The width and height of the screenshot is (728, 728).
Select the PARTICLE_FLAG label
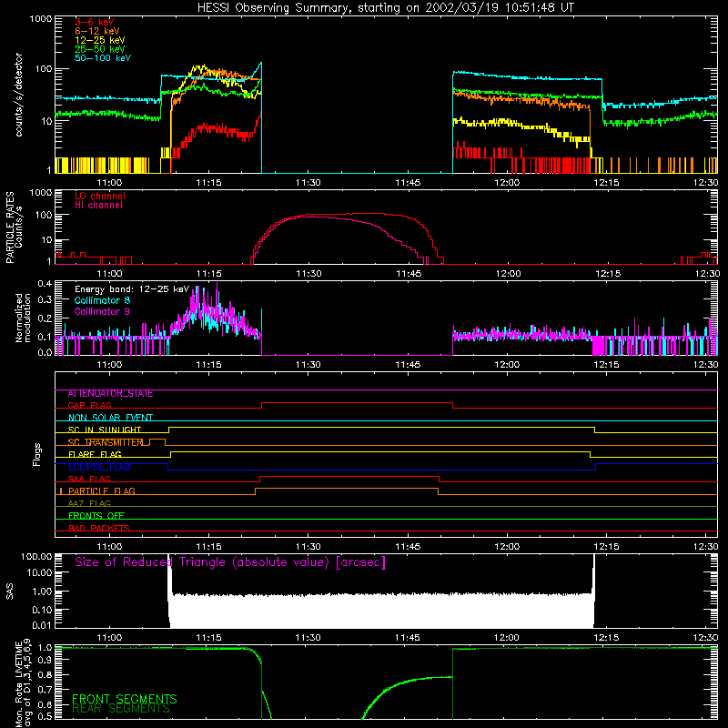tap(102, 491)
